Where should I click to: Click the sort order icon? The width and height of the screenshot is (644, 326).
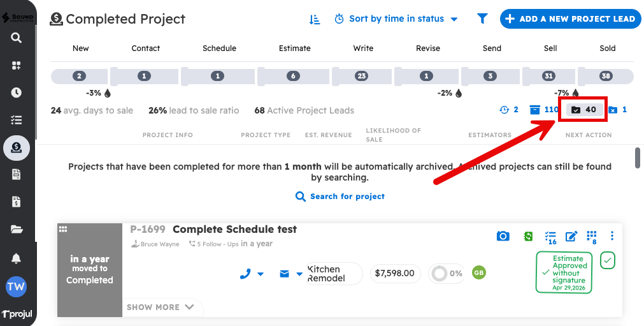click(x=315, y=19)
